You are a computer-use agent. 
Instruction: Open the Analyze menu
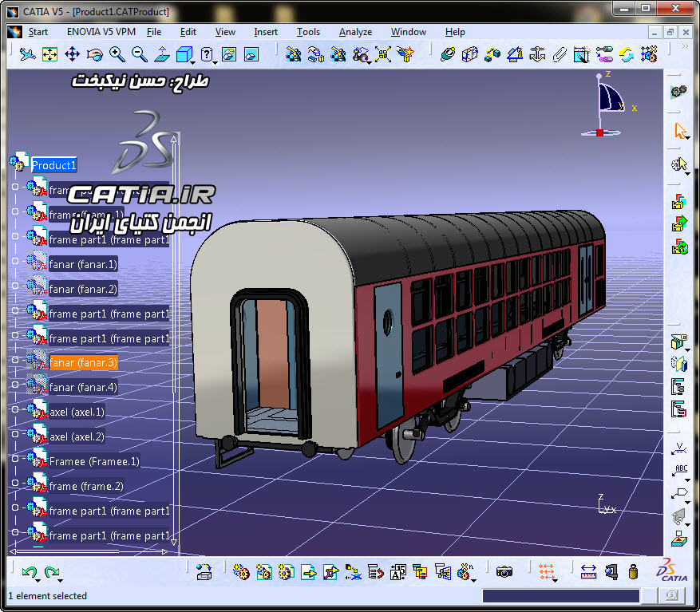click(x=355, y=32)
